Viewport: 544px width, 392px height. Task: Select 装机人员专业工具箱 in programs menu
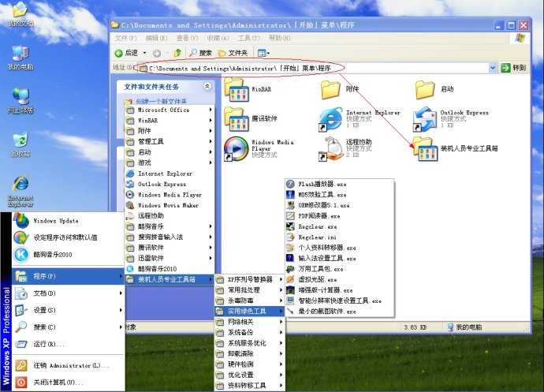[170, 279]
